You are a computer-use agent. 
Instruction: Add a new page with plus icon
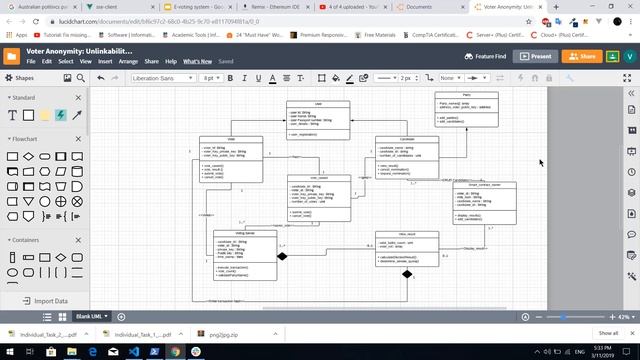click(121, 317)
